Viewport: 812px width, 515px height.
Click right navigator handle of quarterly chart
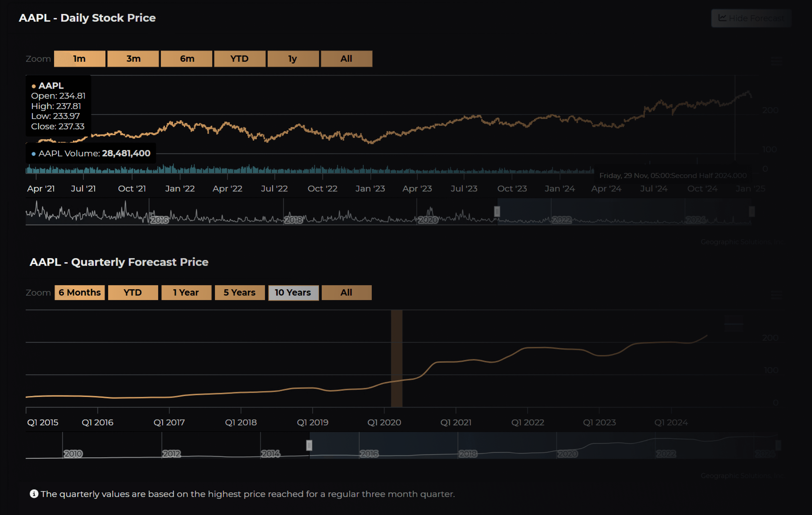[x=778, y=445]
